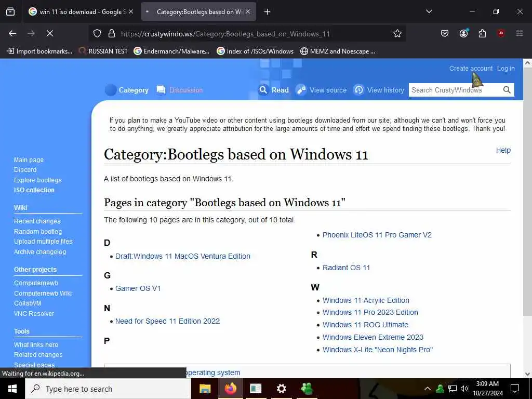Open Draft:Windows 11 MacOS Ventura Edition
532x399 pixels.
click(183, 256)
